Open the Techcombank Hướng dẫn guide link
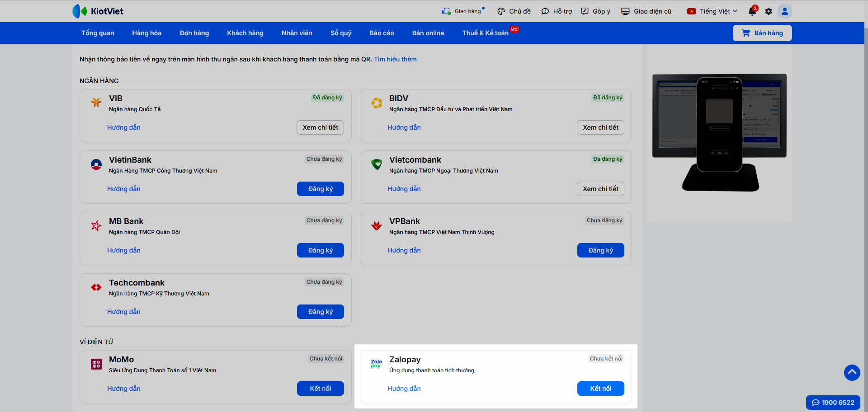Screen dimensions: 868x412 point(124,312)
